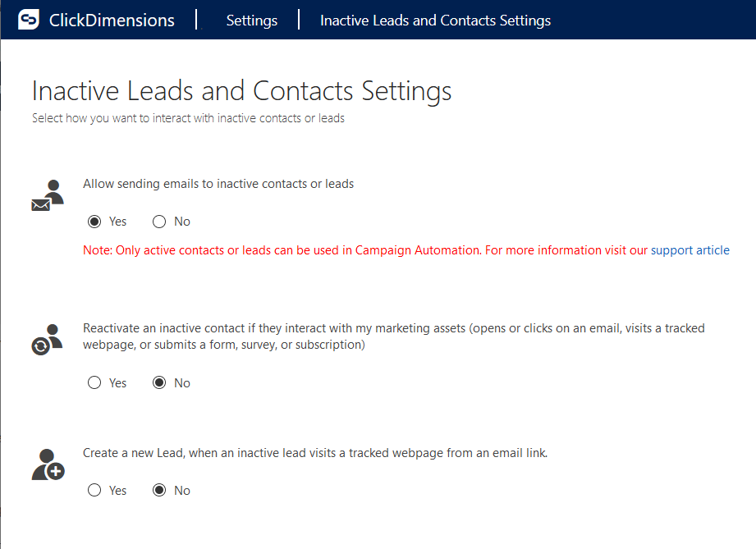The width and height of the screenshot is (756, 549).
Task: Keep reactivation of inactive contacts set to No
Action: 158,382
